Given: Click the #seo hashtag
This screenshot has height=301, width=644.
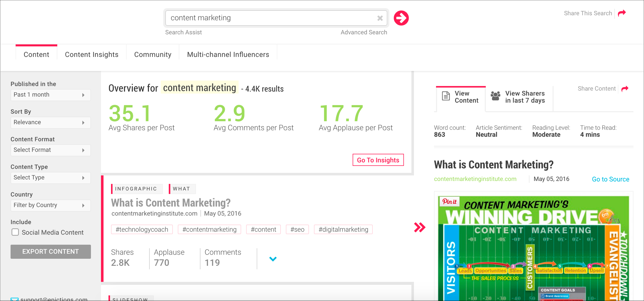Looking at the screenshot, I should click(297, 229).
